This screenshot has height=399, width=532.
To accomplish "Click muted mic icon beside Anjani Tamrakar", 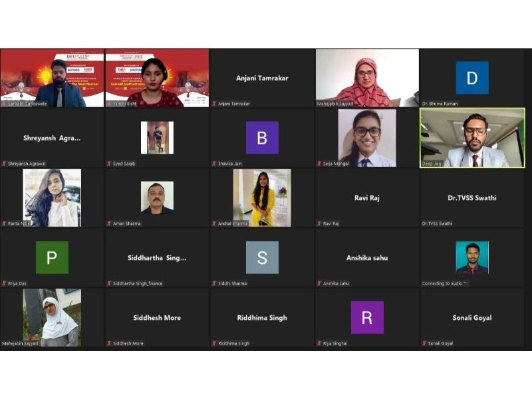I will pos(214,104).
